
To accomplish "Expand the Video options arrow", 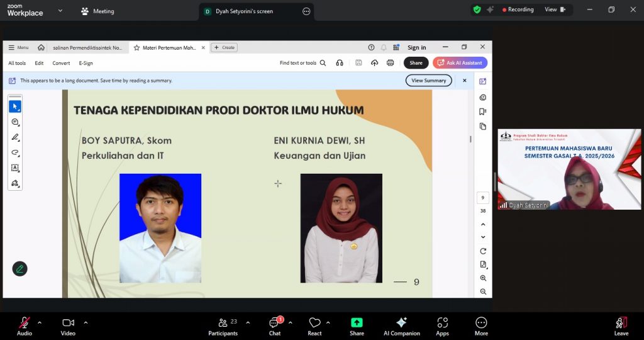I will coord(86,322).
